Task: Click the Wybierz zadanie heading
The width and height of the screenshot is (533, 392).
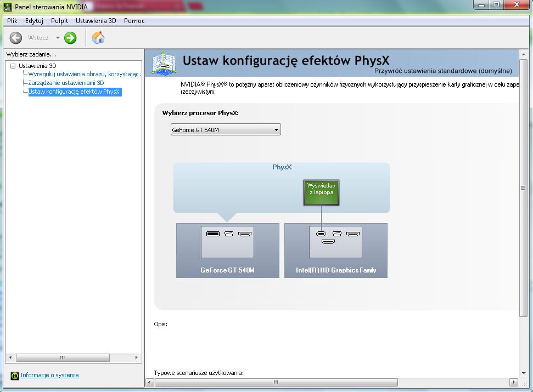Action: (31, 54)
